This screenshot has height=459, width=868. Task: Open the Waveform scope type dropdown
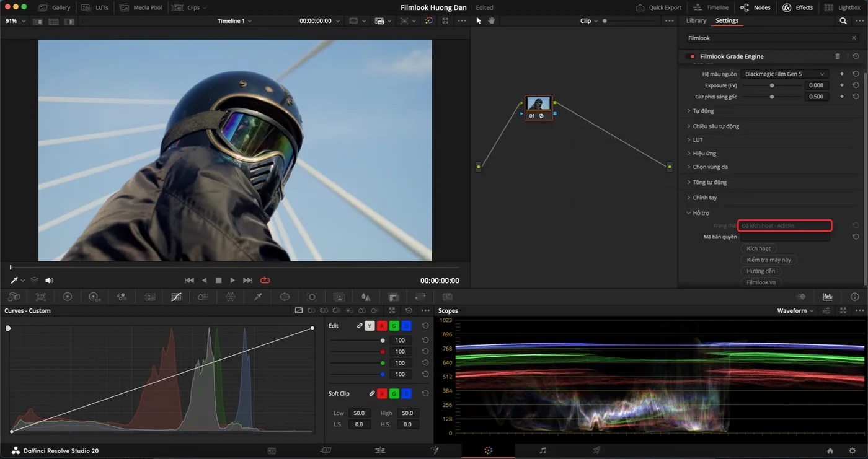[795, 311]
